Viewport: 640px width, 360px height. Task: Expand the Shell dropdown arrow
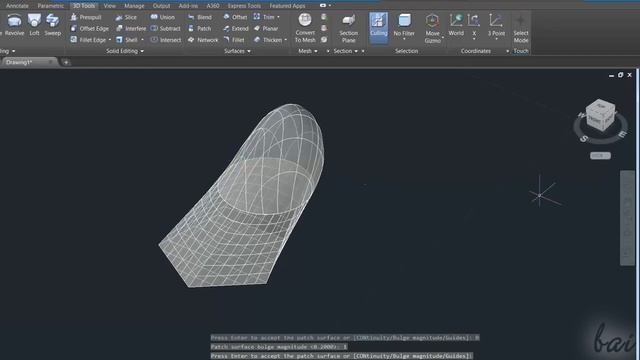(142, 40)
